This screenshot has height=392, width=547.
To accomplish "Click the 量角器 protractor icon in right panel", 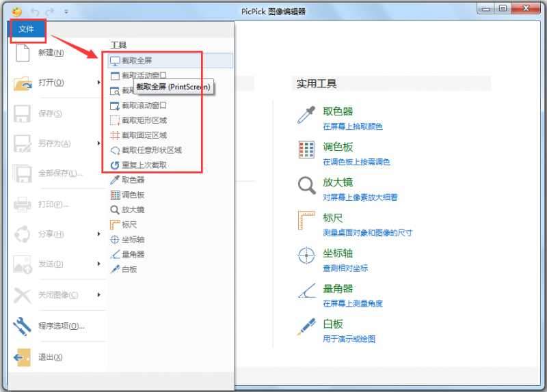I will pyautogui.click(x=306, y=292).
